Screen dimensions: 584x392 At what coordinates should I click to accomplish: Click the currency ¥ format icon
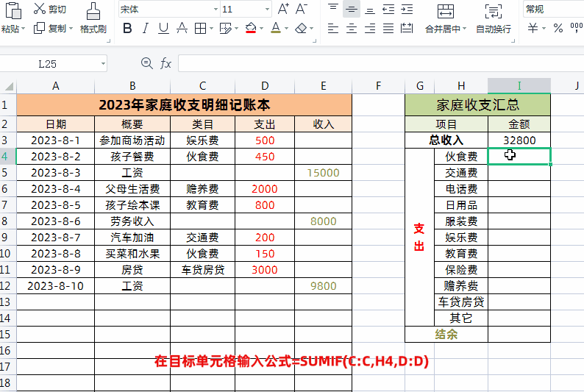pos(533,28)
